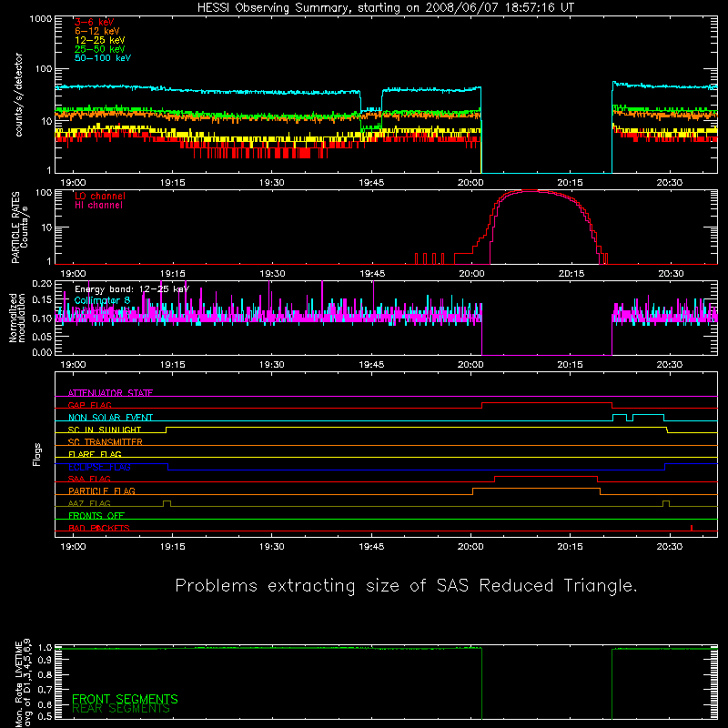Screen dimensions: 728x728
Task: Click the LO channel legend label
Action: [100, 196]
